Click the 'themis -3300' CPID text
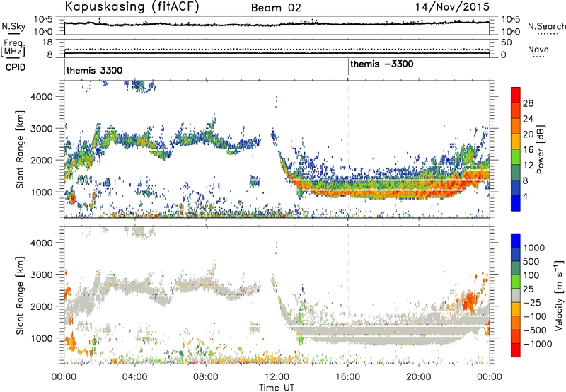The height and width of the screenshot is (392, 566). point(382,64)
